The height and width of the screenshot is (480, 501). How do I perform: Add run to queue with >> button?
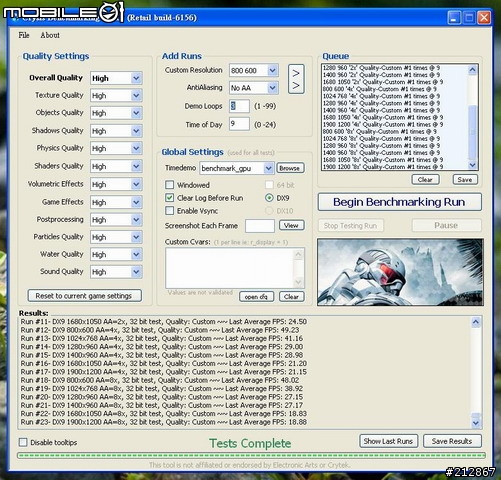[x=296, y=79]
